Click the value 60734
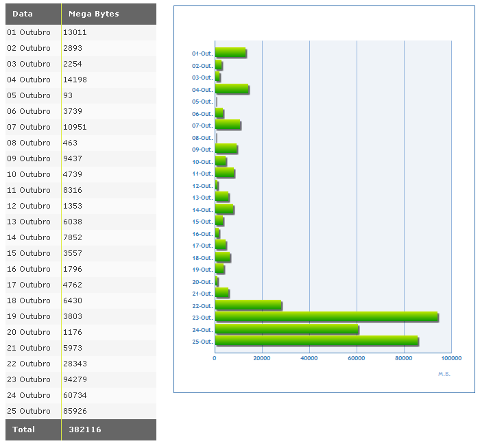 tap(75, 395)
